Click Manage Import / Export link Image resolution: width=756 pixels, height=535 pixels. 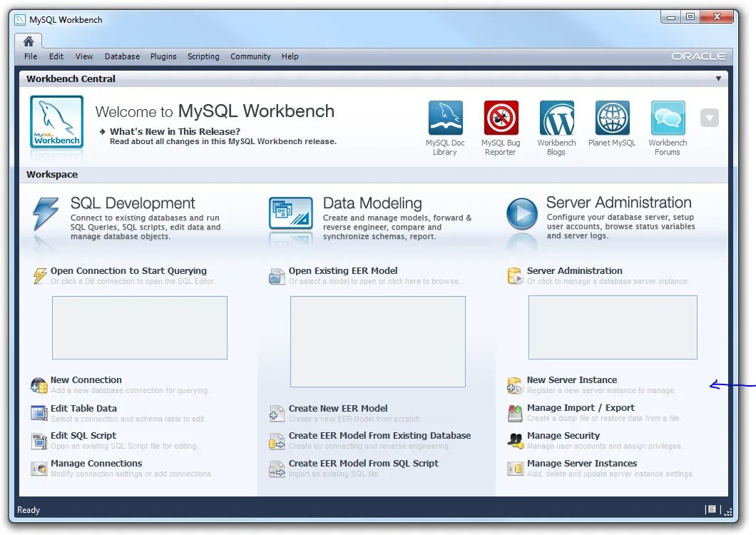(x=581, y=407)
